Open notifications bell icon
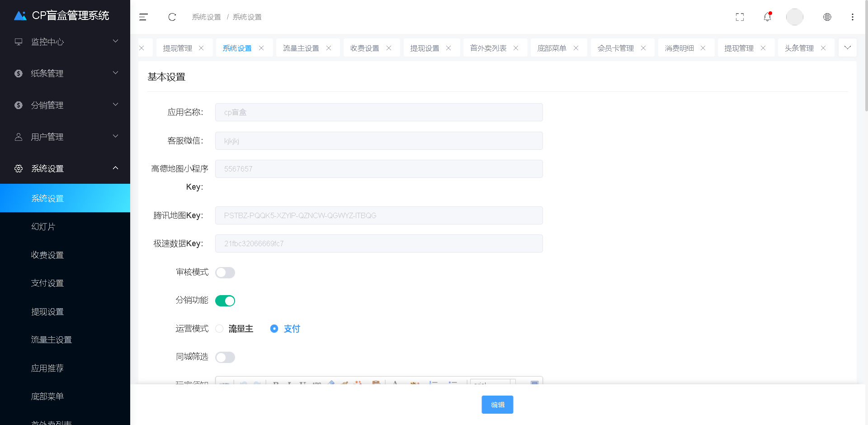Viewport: 868px width, 425px height. point(767,17)
